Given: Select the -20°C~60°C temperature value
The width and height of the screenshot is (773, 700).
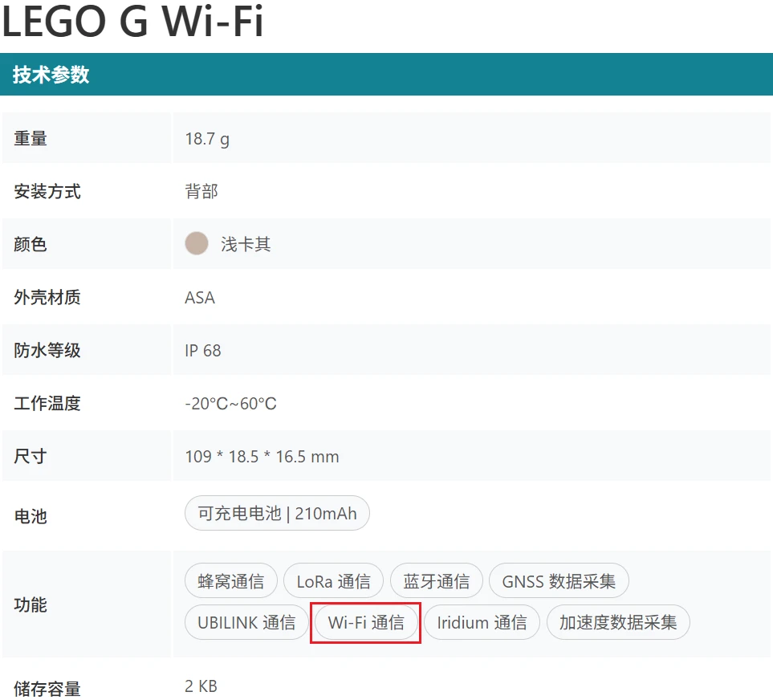Looking at the screenshot, I should click(230, 404).
